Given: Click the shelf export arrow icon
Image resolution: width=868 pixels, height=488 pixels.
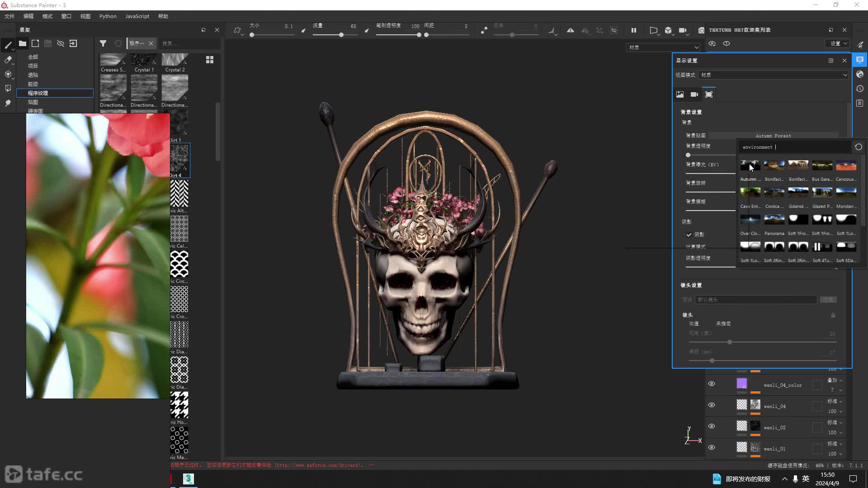Looking at the screenshot, I should 73,43.
